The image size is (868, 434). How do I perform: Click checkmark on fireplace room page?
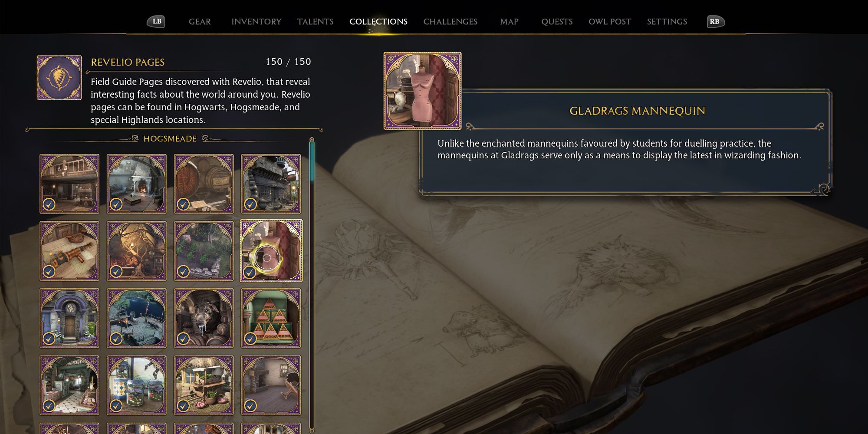[116, 204]
